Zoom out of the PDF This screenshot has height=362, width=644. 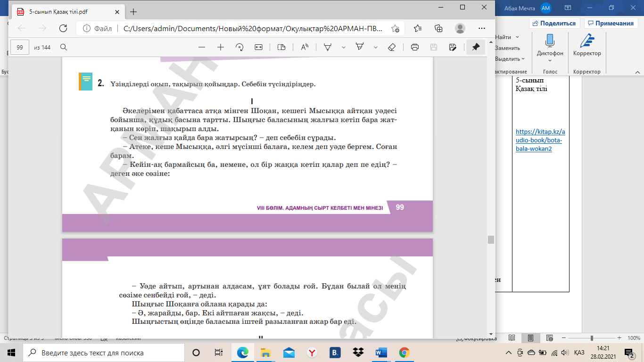(202, 47)
